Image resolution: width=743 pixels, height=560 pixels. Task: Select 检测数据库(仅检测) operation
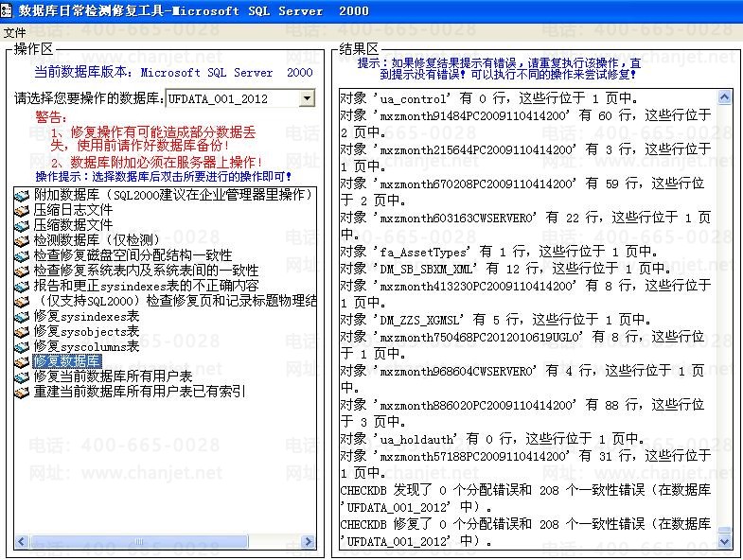pos(97,240)
